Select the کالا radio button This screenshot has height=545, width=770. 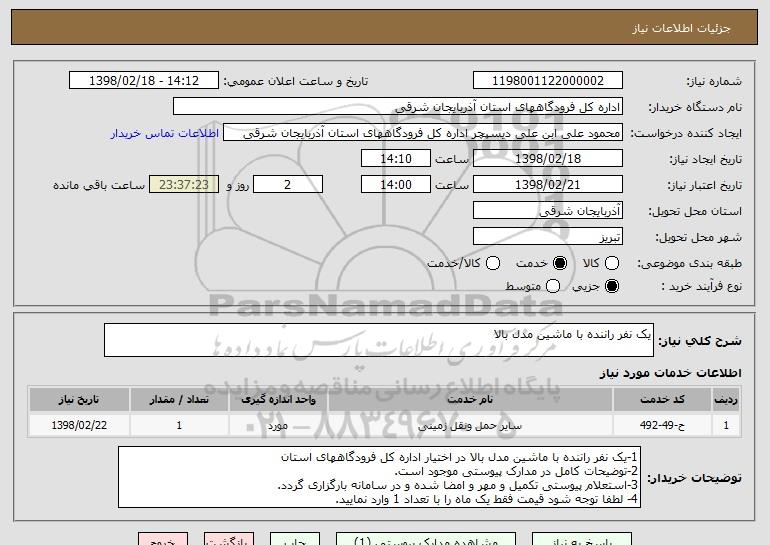[612, 264]
